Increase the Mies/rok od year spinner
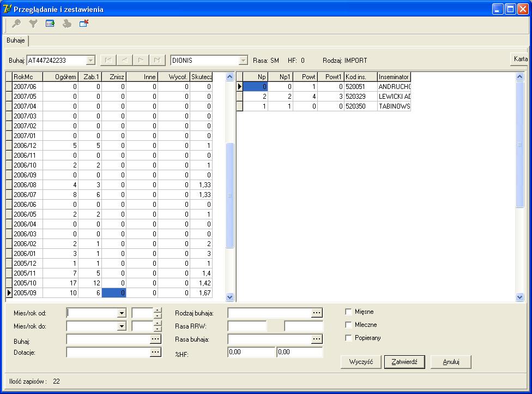The image size is (532, 394). point(157,311)
